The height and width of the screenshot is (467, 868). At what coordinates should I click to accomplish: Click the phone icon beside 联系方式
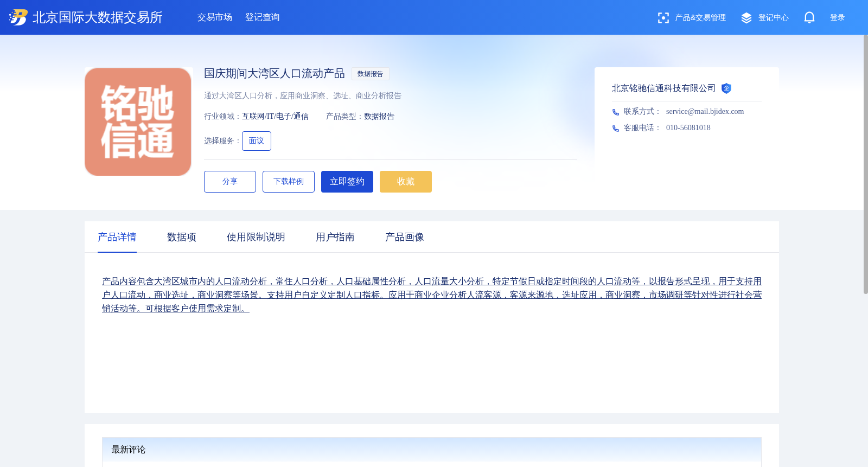point(616,112)
